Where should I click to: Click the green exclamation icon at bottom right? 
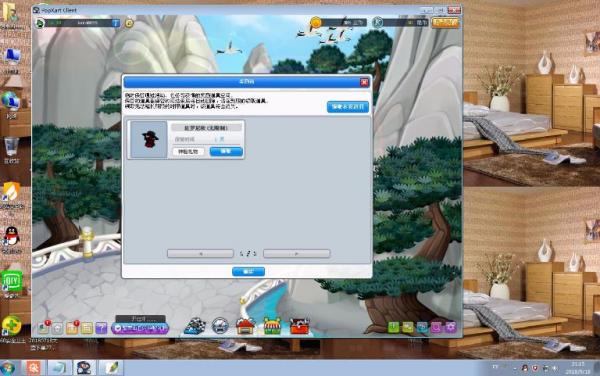[393, 327]
